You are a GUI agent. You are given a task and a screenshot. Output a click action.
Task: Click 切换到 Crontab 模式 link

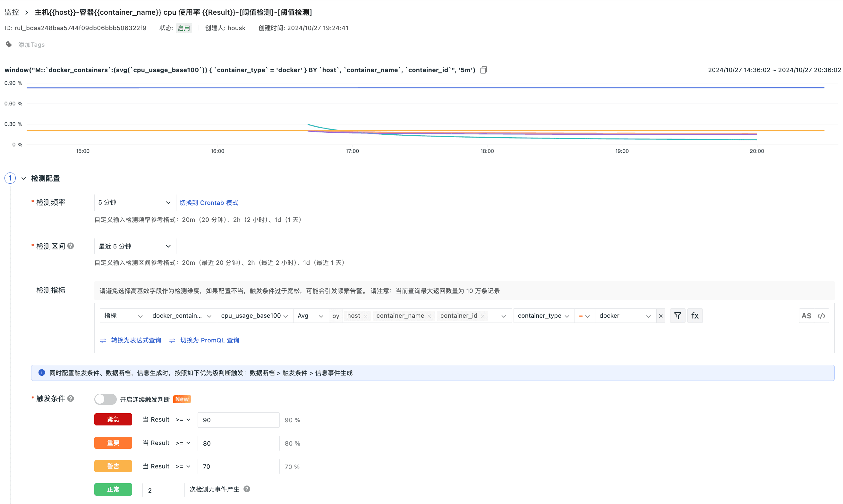209,203
